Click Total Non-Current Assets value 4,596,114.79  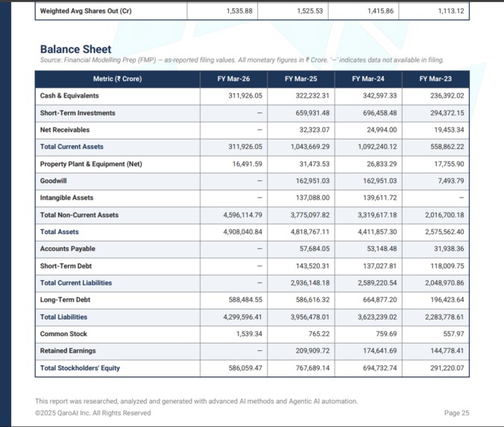coord(242,215)
